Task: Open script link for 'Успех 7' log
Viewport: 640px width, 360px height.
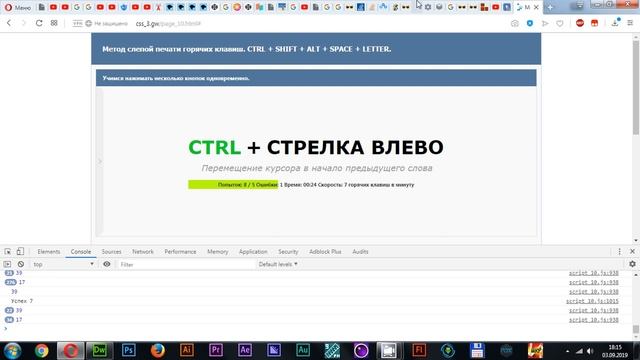Action: coord(592,301)
